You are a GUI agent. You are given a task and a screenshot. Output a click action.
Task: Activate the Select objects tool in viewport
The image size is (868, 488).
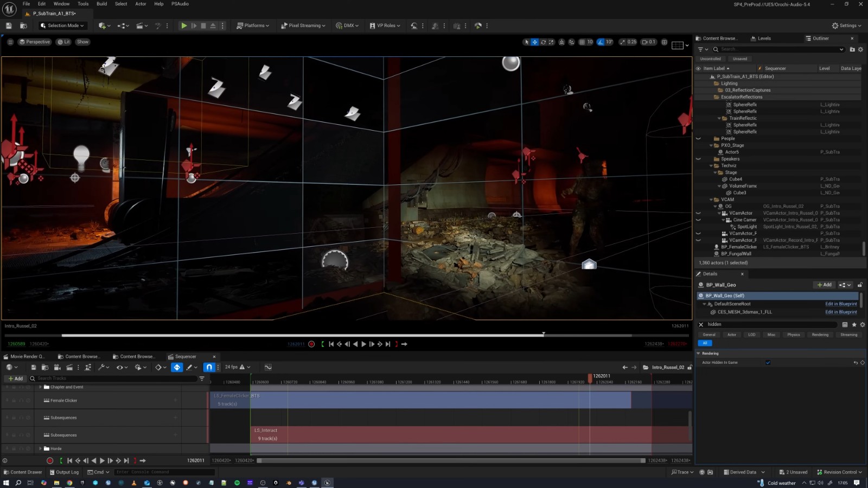[x=526, y=42]
